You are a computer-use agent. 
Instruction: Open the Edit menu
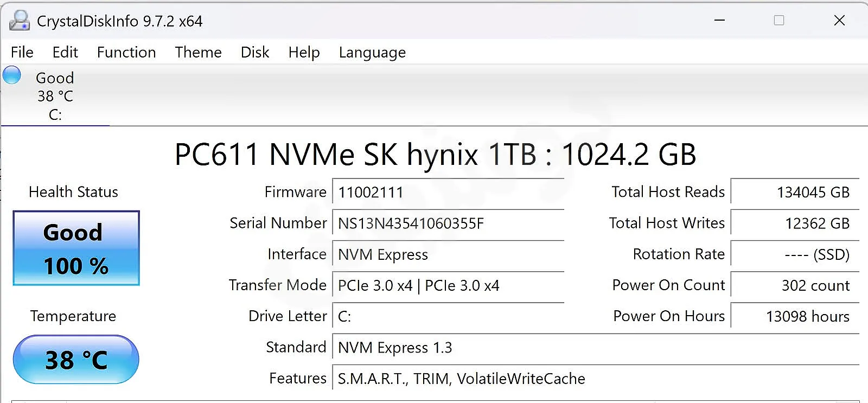[65, 52]
